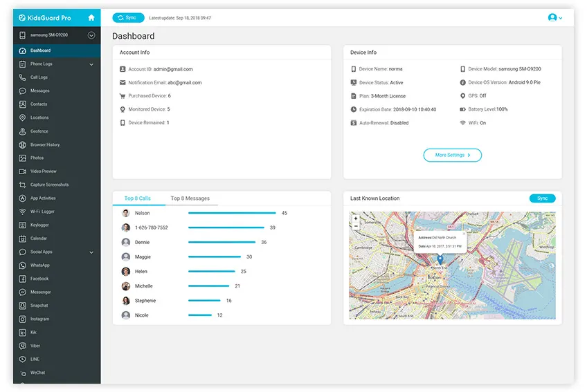
Task: Click the map location pin marker
Action: 440,259
